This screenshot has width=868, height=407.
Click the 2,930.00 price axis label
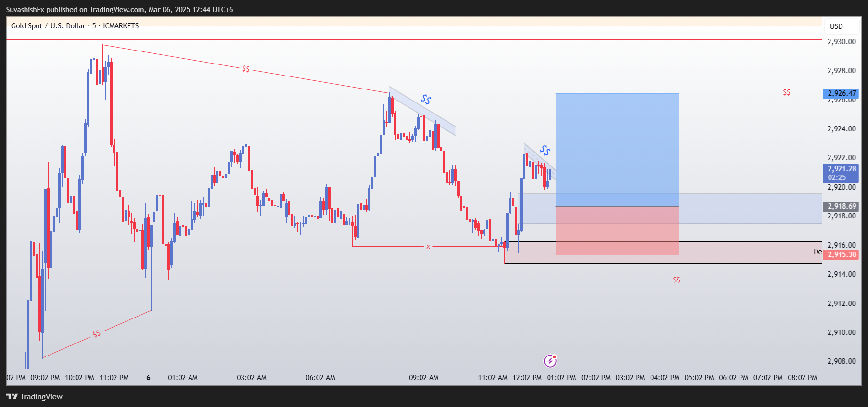[x=842, y=42]
